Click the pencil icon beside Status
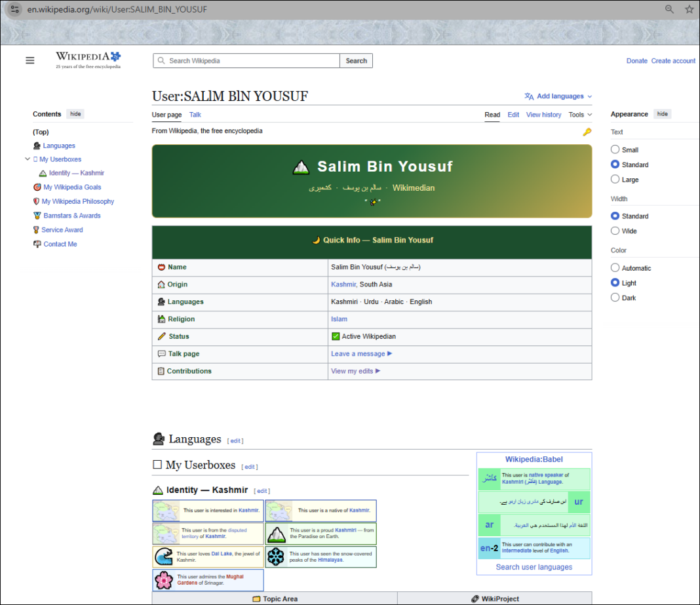This screenshot has width=700, height=605. 162,336
